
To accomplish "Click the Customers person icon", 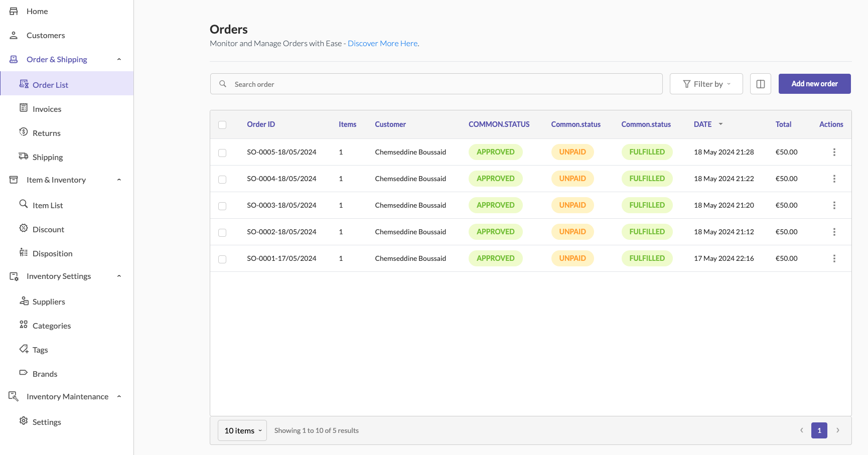I will [14, 35].
